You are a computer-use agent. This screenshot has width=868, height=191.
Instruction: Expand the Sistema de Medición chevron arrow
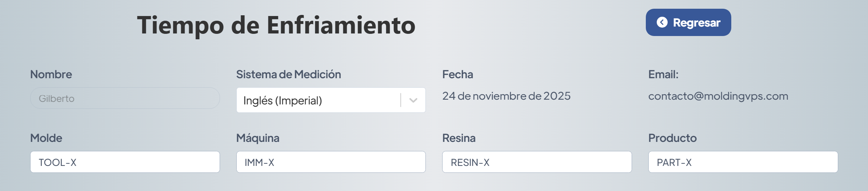413,100
